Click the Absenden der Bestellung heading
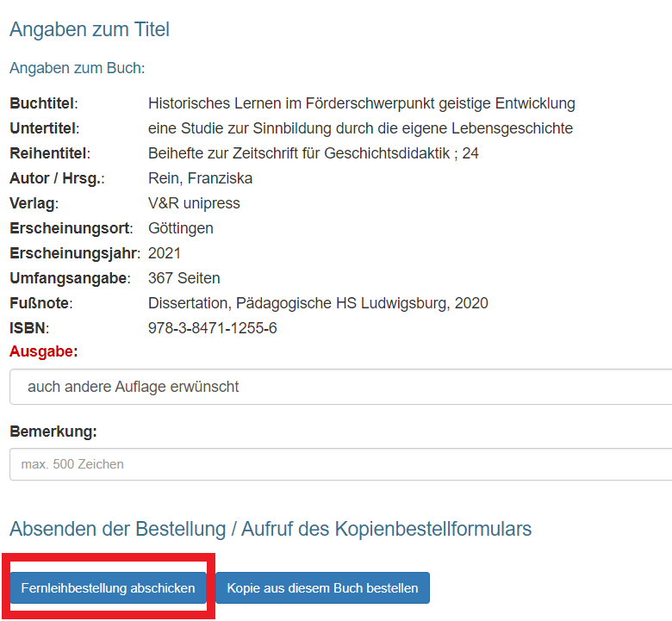This screenshot has height=621, width=672. click(271, 529)
